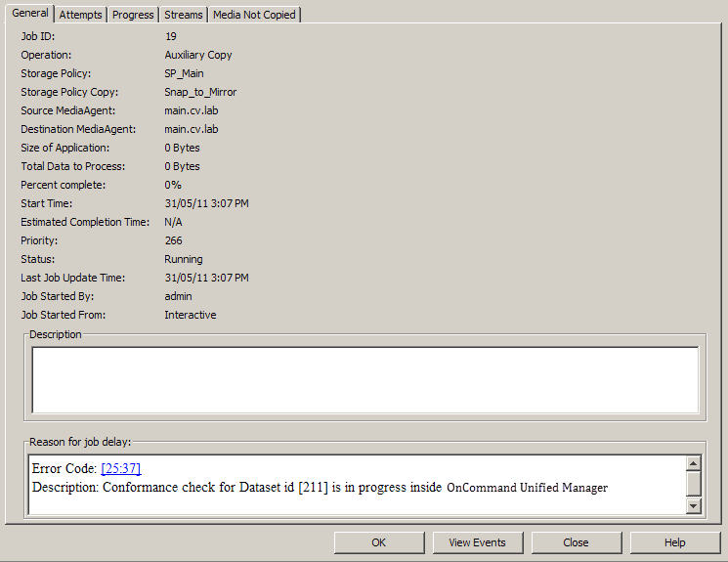Image resolution: width=728 pixels, height=562 pixels.
Task: Click the scrollbar thumb in the job delay box
Action: point(694,484)
